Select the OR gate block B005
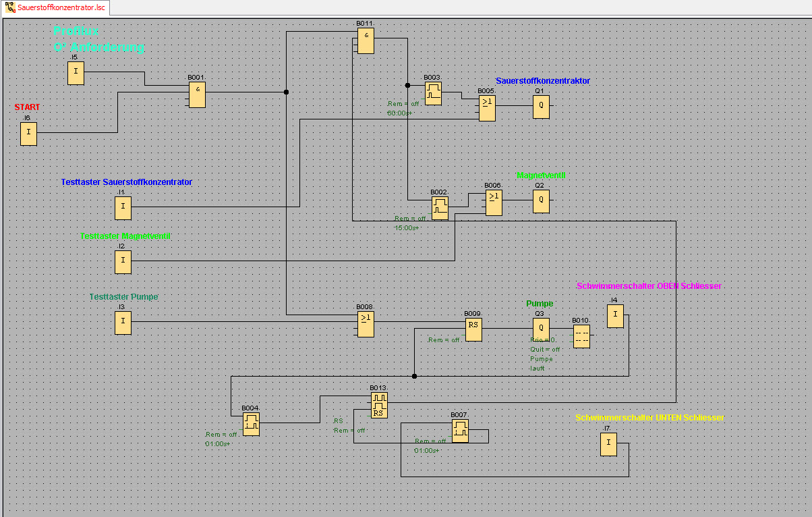Viewport: 812px width, 517px height. 487,109
